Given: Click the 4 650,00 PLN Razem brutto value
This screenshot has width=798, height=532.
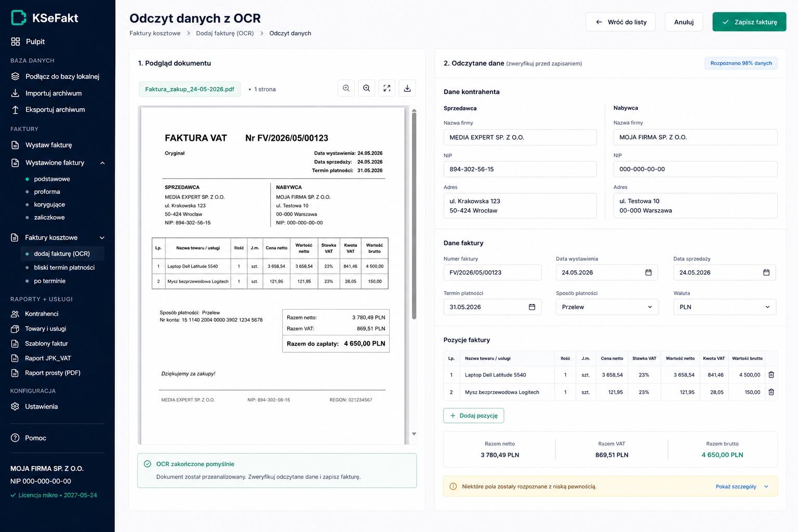Looking at the screenshot, I should pos(722,455).
